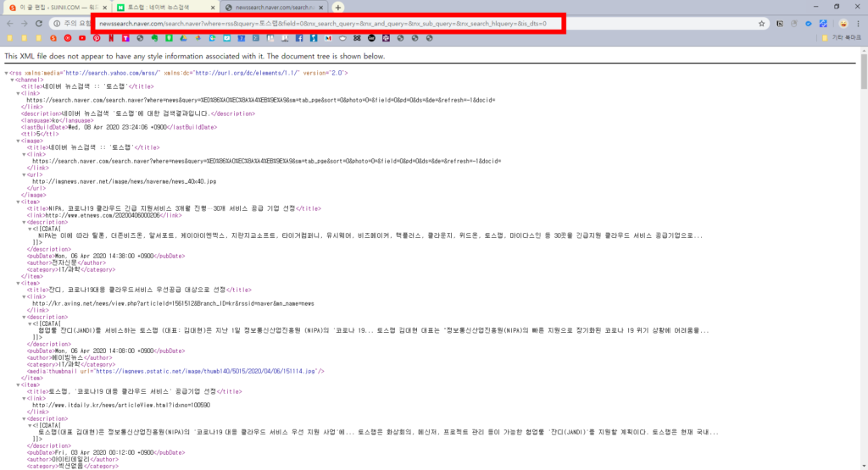Close the newssearch.naver.com tab

(x=321, y=8)
